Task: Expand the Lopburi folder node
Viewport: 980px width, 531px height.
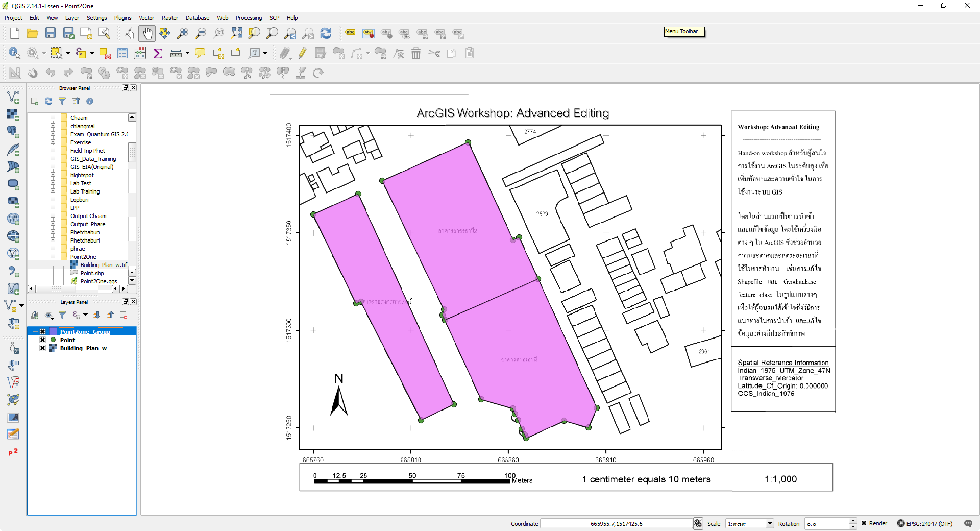Action: tap(53, 199)
